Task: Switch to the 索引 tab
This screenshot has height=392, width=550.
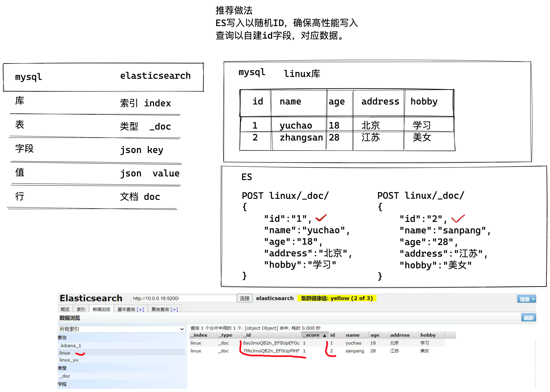Action: (x=81, y=309)
